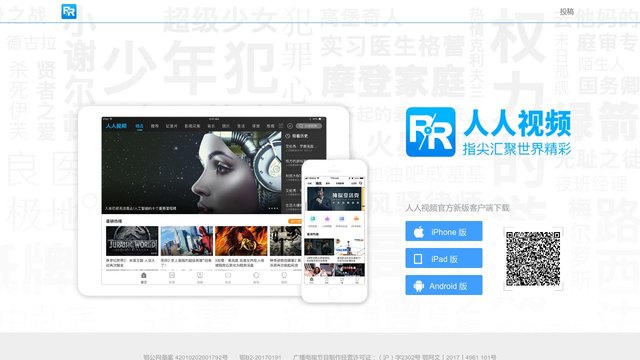This screenshot has height=360, width=640.
Task: Download the iPhone 版 client
Action: click(444, 231)
